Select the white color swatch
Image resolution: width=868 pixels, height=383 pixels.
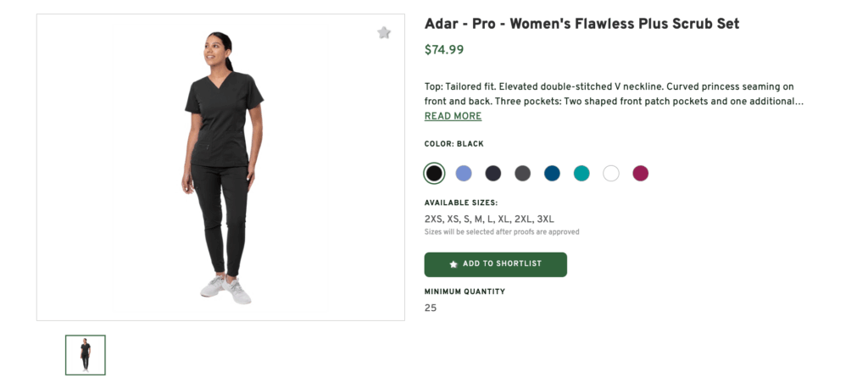point(611,174)
